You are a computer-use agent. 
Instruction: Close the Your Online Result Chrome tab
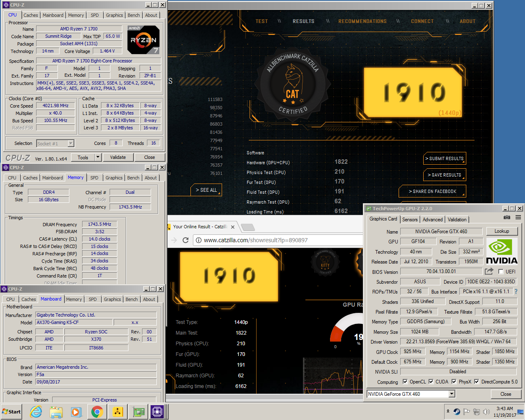click(233, 227)
